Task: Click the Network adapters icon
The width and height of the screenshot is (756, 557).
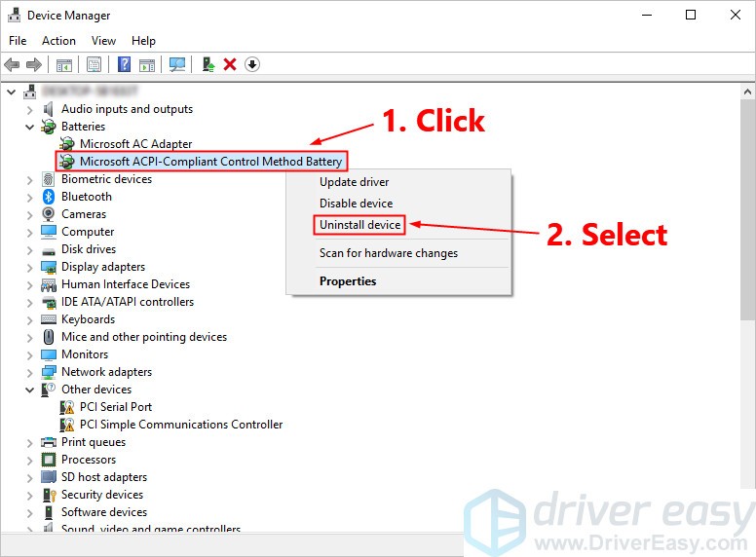Action: coord(49,372)
